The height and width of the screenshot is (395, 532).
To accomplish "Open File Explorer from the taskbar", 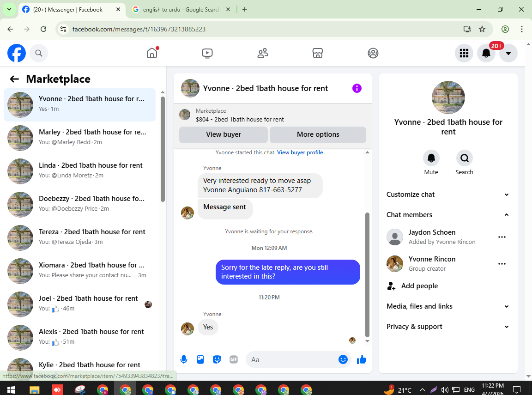I will pos(34,389).
